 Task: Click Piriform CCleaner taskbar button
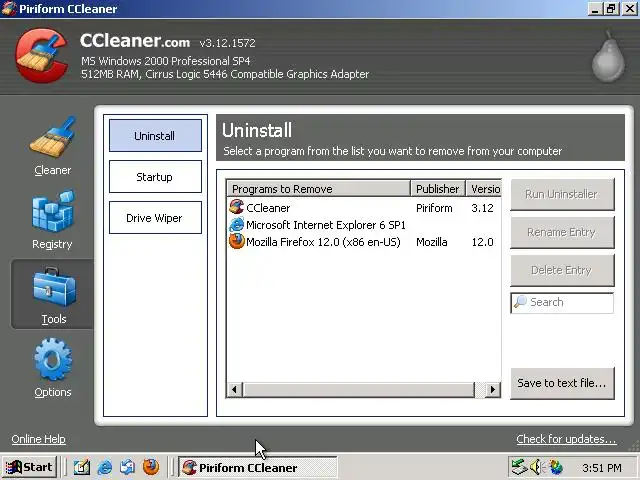tap(258, 467)
